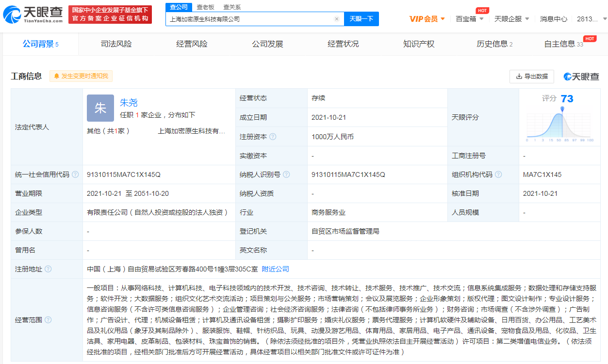Select 其他（共1家）text
The height and width of the screenshot is (364, 608).
click(108, 131)
